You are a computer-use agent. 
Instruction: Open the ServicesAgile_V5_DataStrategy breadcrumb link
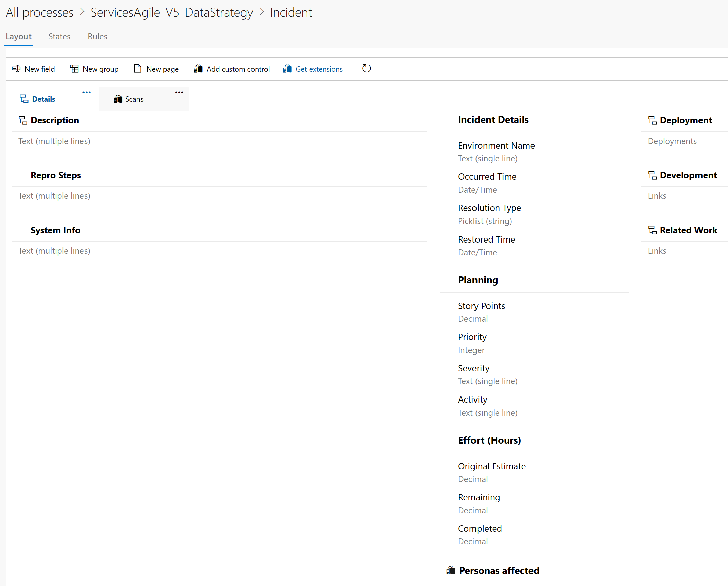(172, 12)
